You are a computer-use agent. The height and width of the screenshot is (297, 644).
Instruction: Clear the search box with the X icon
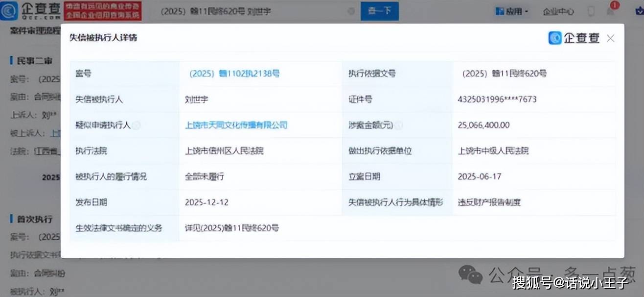click(351, 11)
